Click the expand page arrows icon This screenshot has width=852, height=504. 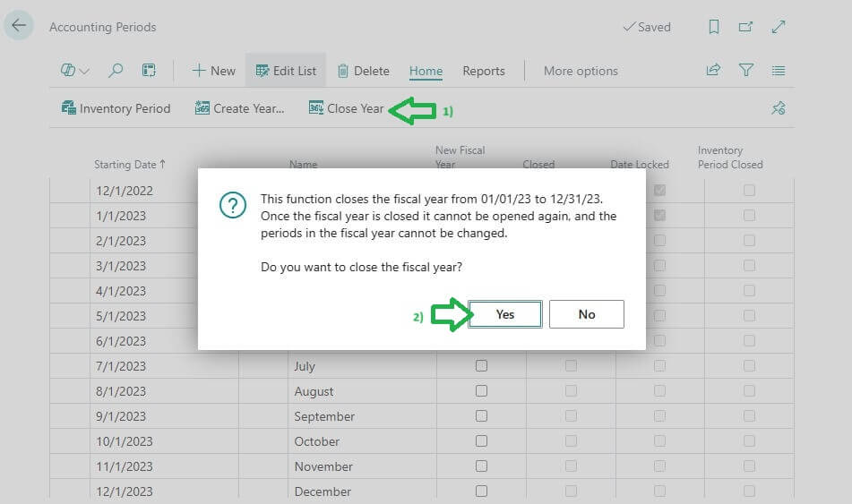coord(778,27)
